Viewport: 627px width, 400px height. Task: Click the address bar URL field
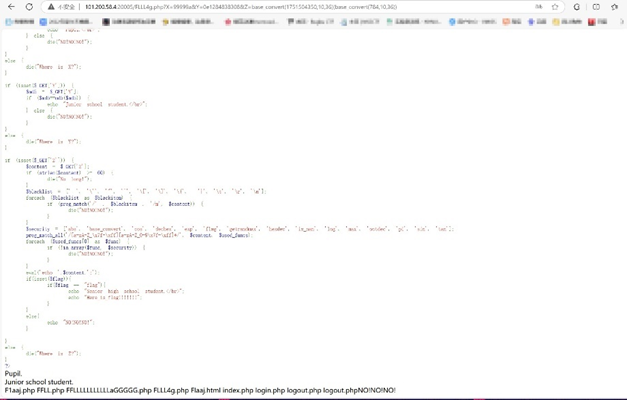300,7
